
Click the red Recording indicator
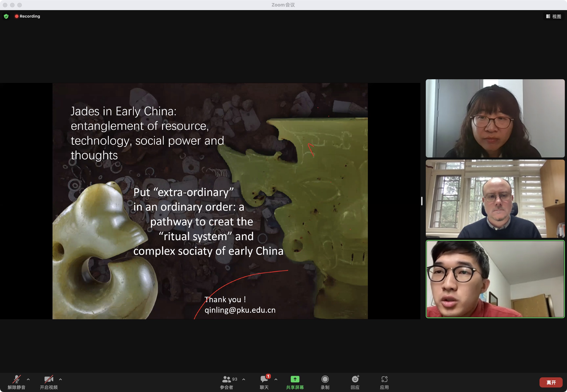28,16
